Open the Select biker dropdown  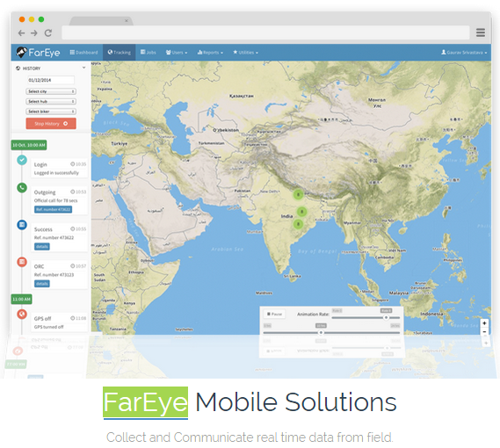pos(51,112)
